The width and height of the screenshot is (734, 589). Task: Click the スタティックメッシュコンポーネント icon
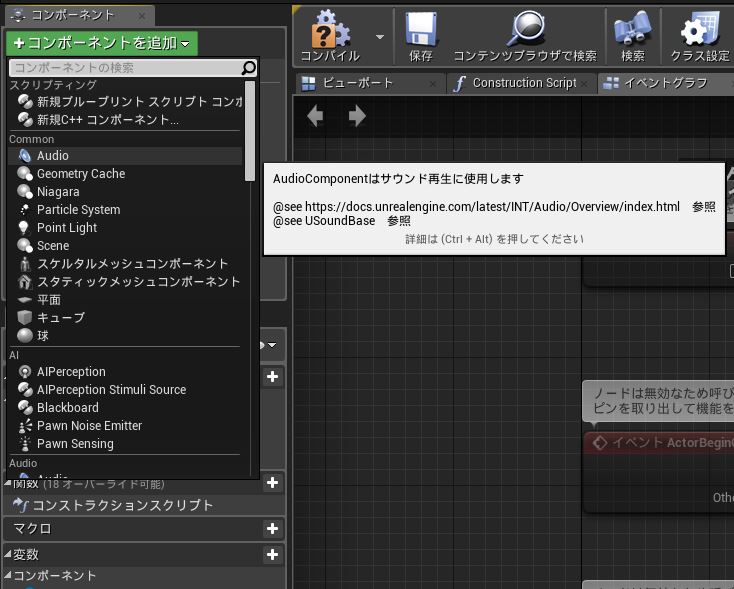pyautogui.click(x=24, y=281)
